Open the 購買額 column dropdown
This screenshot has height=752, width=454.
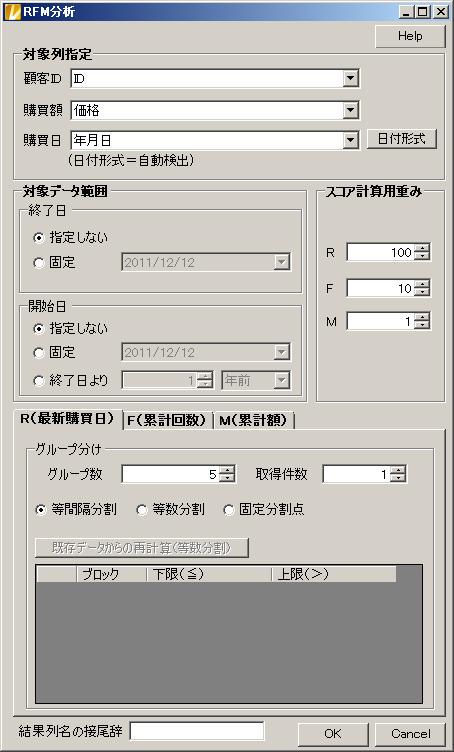(x=350, y=111)
